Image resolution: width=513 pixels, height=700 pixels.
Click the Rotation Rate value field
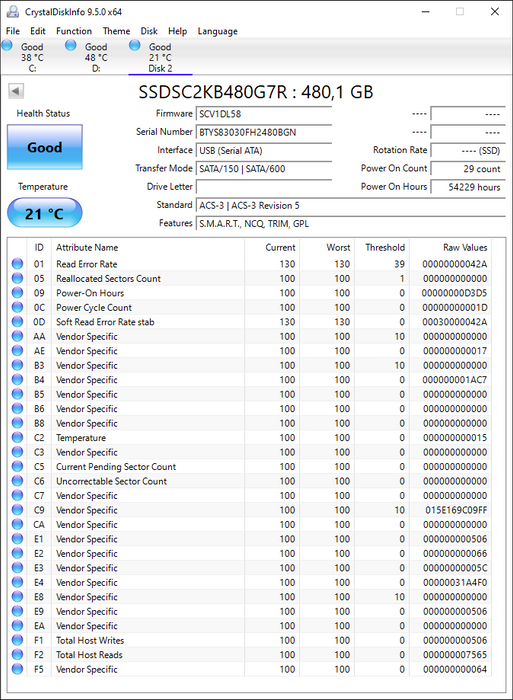click(x=468, y=150)
